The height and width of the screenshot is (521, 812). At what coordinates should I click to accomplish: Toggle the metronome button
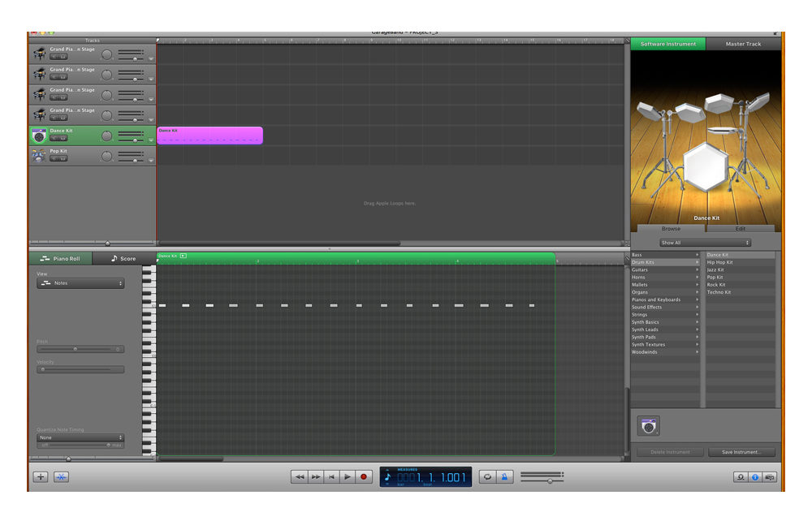coord(504,477)
